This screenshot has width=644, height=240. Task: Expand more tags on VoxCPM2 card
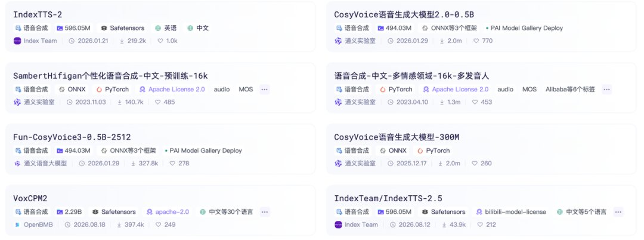[265, 212]
